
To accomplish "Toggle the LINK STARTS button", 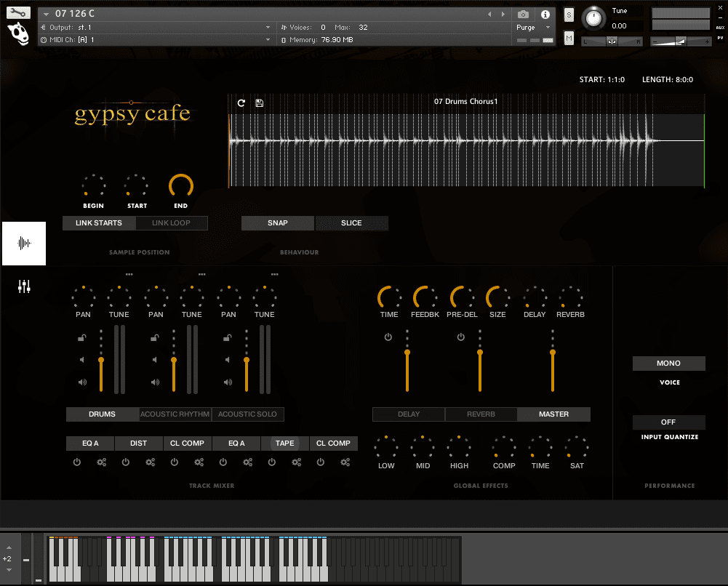I will [99, 223].
